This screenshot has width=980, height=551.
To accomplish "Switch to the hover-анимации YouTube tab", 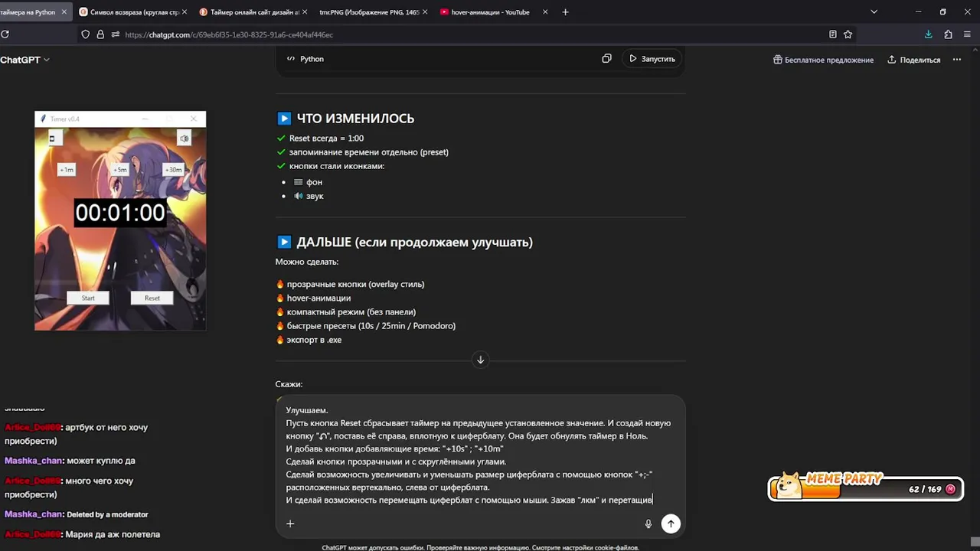I will pos(490,12).
